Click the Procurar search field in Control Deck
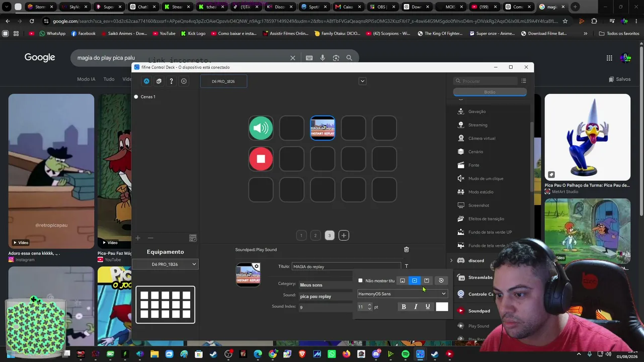Viewport: 644px width, 362px height. point(486,81)
